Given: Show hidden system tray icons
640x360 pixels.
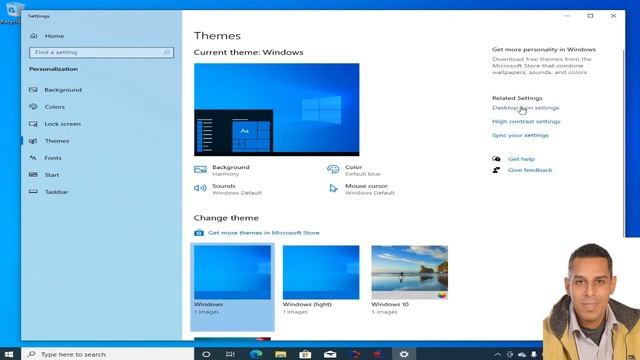Looking at the screenshot, I should pos(498,355).
